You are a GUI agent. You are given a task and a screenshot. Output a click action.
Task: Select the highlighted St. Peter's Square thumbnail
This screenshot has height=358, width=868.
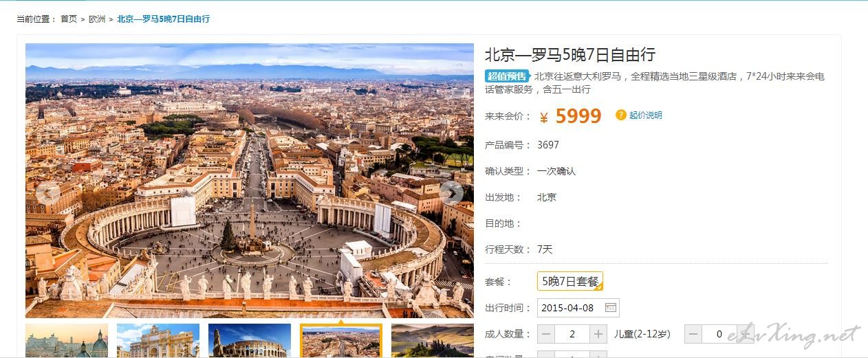pyautogui.click(x=341, y=341)
